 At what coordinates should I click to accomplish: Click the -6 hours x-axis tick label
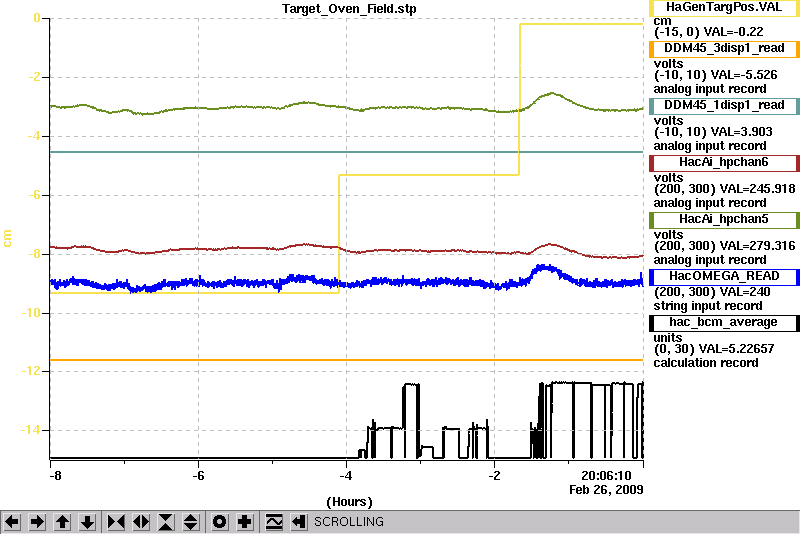pyautogui.click(x=198, y=476)
